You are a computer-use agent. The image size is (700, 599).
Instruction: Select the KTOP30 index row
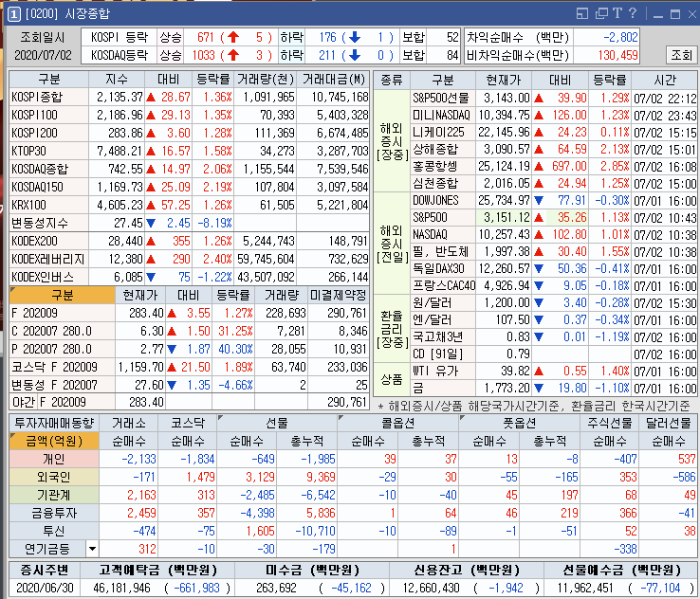190,151
